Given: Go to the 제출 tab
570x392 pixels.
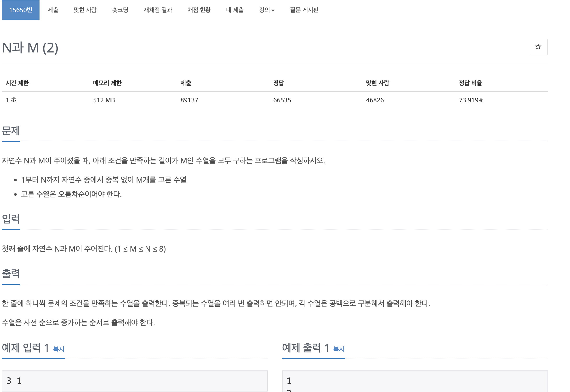Looking at the screenshot, I should click(53, 10).
